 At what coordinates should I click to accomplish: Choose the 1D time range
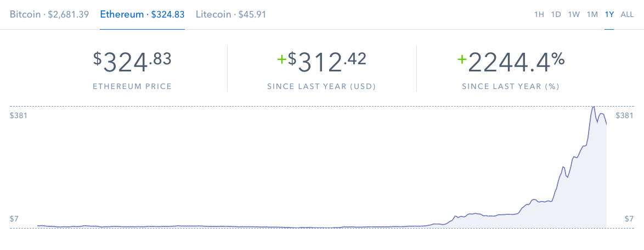pyautogui.click(x=556, y=15)
